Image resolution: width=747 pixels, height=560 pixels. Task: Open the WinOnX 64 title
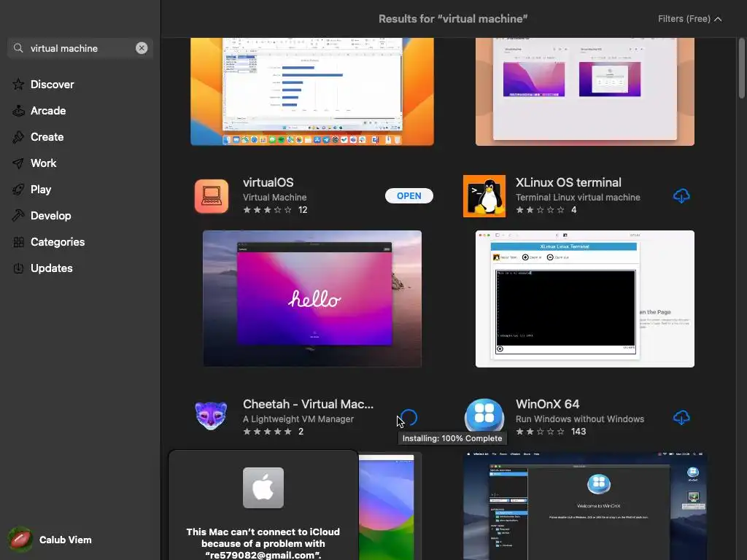click(x=547, y=404)
